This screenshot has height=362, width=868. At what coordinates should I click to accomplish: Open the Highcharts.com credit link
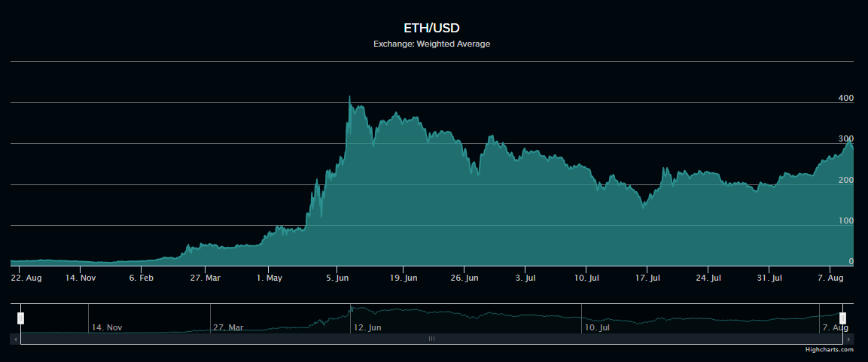[830, 350]
